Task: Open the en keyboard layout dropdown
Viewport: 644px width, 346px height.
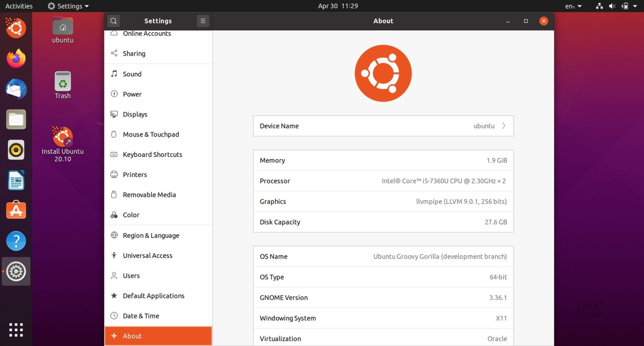Action: pos(573,6)
